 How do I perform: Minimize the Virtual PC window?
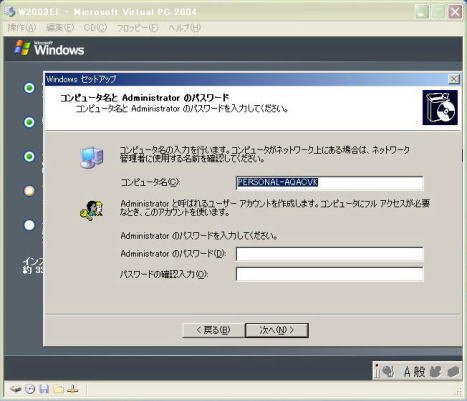tap(422, 12)
